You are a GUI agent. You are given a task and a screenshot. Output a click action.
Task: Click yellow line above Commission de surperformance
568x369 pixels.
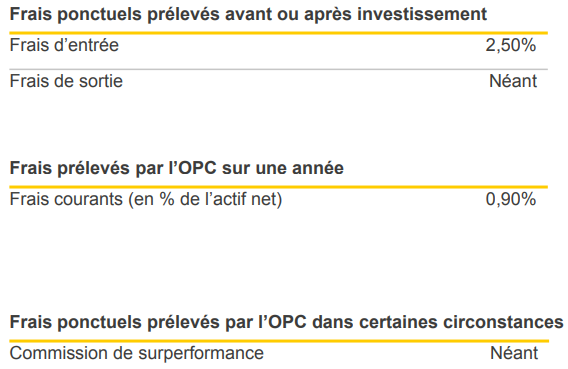pos(279,341)
